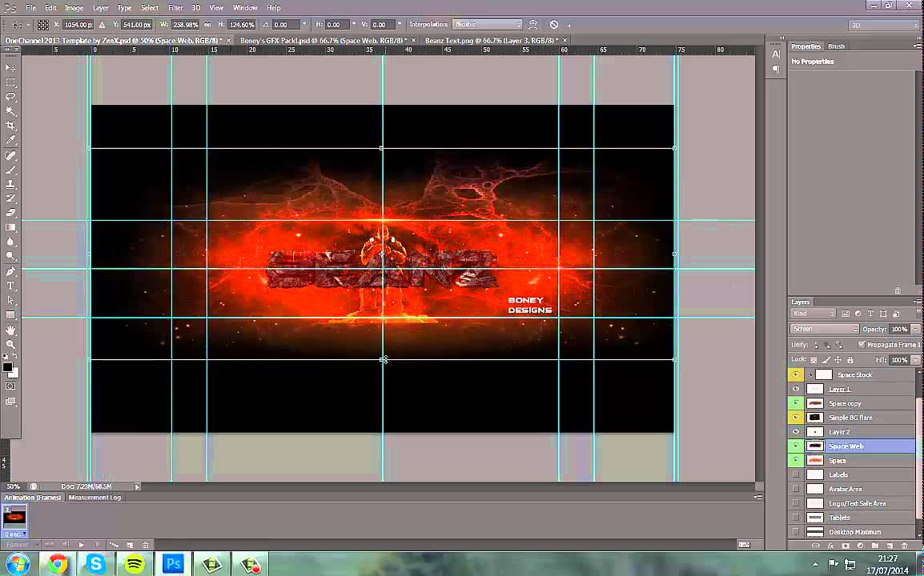Screen dimensions: 924x576
Task: Hide the Space Web layer
Action: (796, 446)
